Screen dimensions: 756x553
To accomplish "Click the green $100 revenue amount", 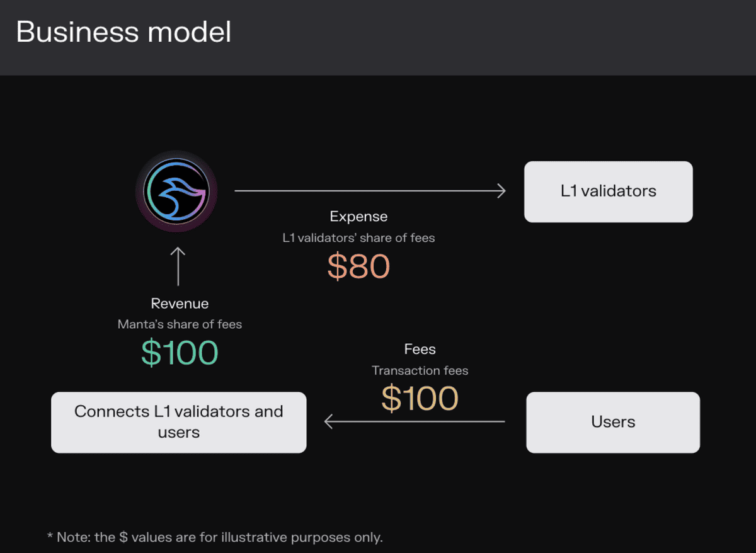I will coord(180,353).
